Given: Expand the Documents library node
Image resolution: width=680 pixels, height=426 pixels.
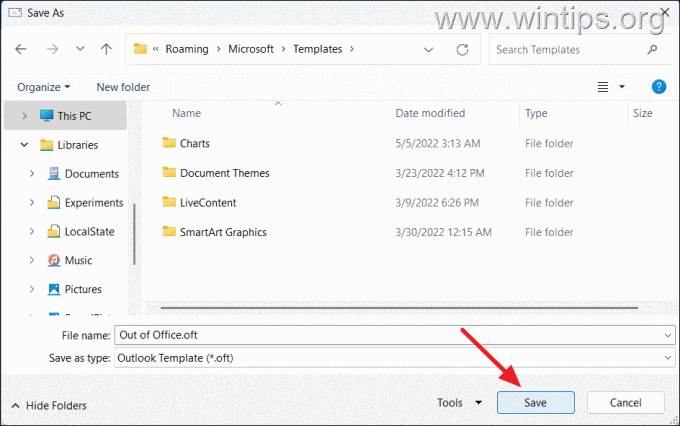Looking at the screenshot, I should [x=32, y=174].
